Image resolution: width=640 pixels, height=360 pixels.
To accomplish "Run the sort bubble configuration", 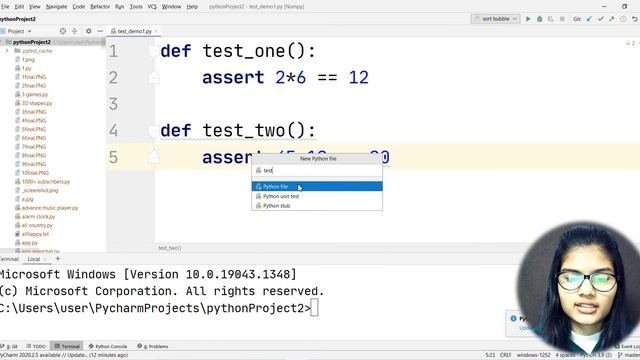I will (x=528, y=19).
